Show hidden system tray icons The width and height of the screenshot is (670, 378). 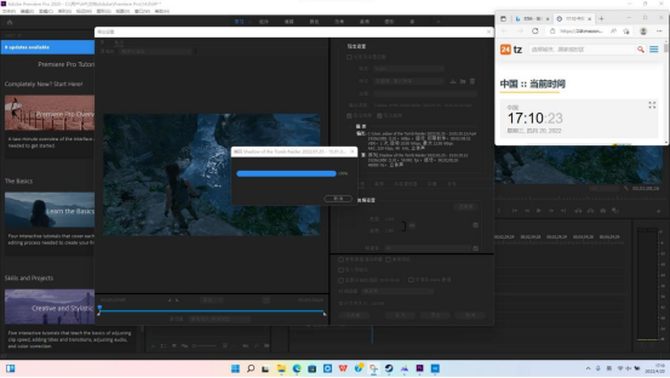click(588, 369)
